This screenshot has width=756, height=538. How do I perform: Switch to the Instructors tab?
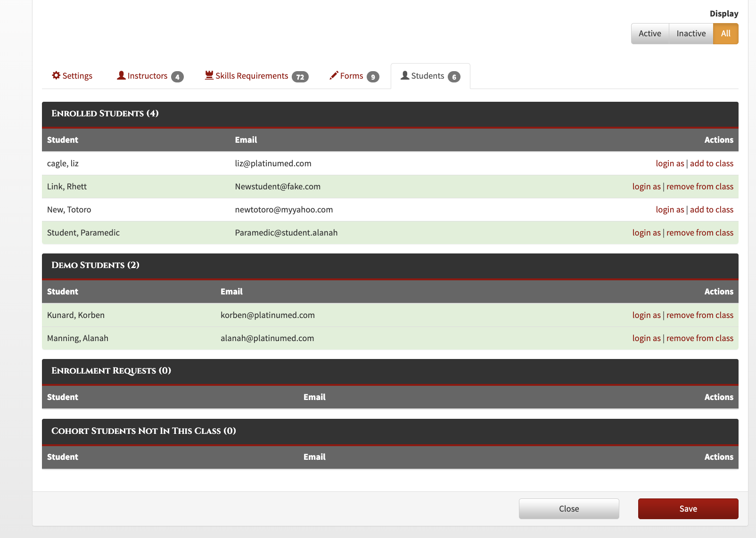(x=150, y=76)
